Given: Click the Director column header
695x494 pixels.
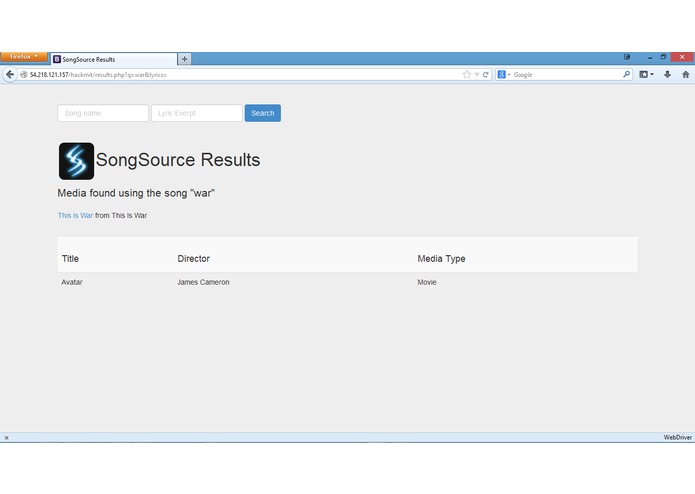Looking at the screenshot, I should [194, 259].
